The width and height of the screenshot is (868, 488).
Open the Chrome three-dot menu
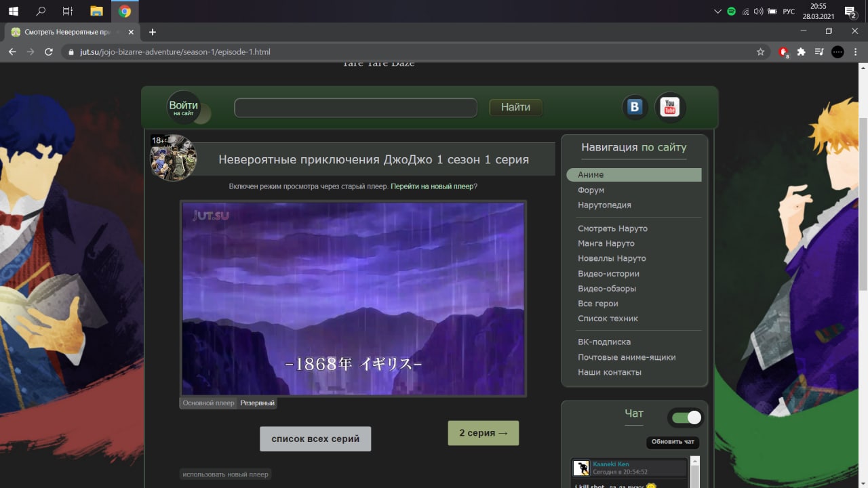[x=855, y=52]
